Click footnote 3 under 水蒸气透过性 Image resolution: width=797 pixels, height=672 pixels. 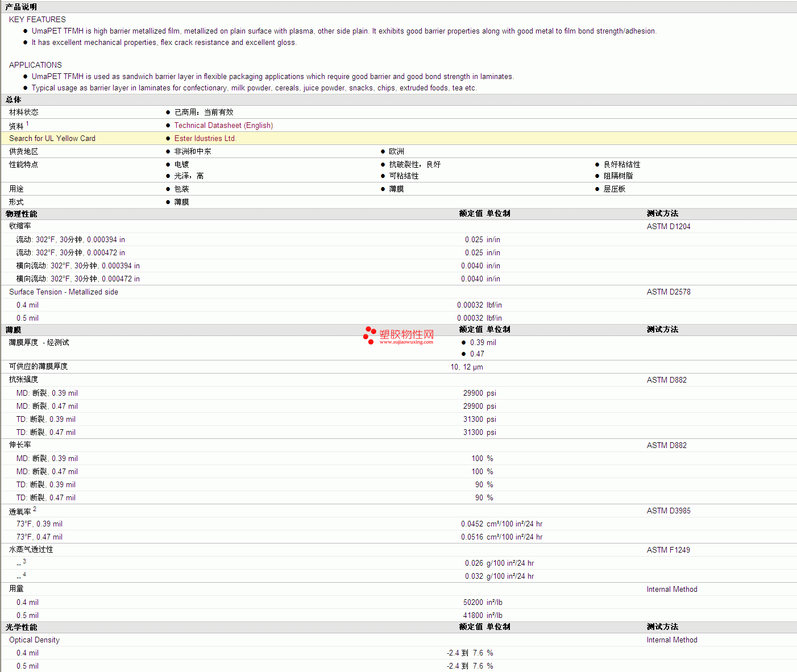click(x=24, y=561)
